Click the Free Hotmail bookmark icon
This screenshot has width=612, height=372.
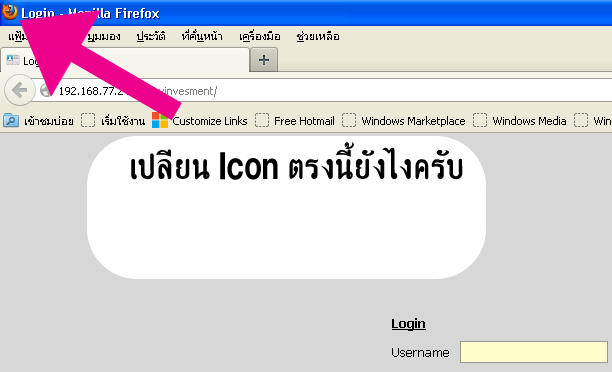(x=262, y=120)
